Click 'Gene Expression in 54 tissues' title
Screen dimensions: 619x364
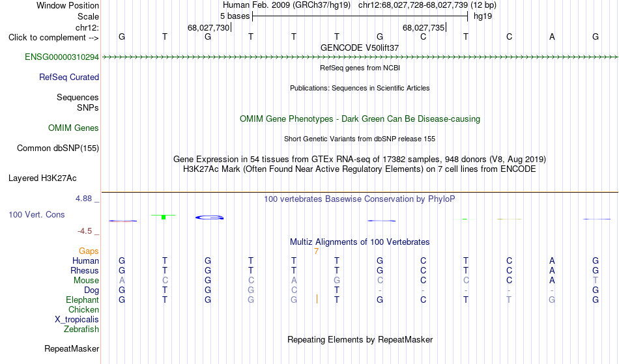click(360, 160)
